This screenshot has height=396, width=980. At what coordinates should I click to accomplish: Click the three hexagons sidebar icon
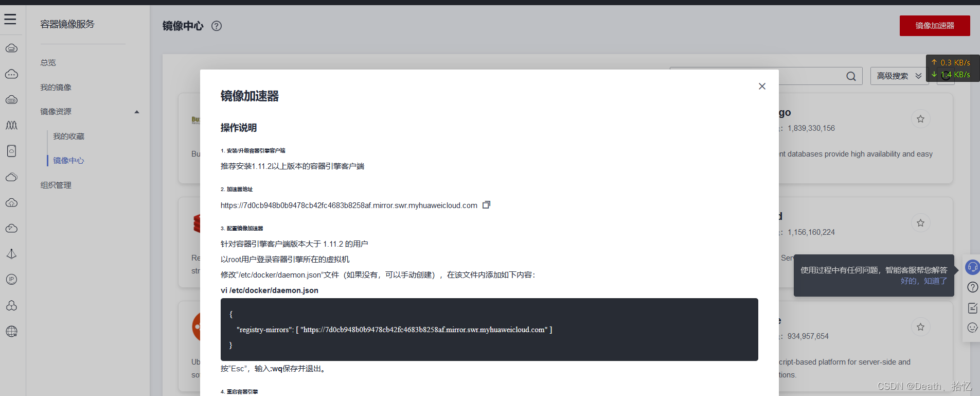click(11, 305)
